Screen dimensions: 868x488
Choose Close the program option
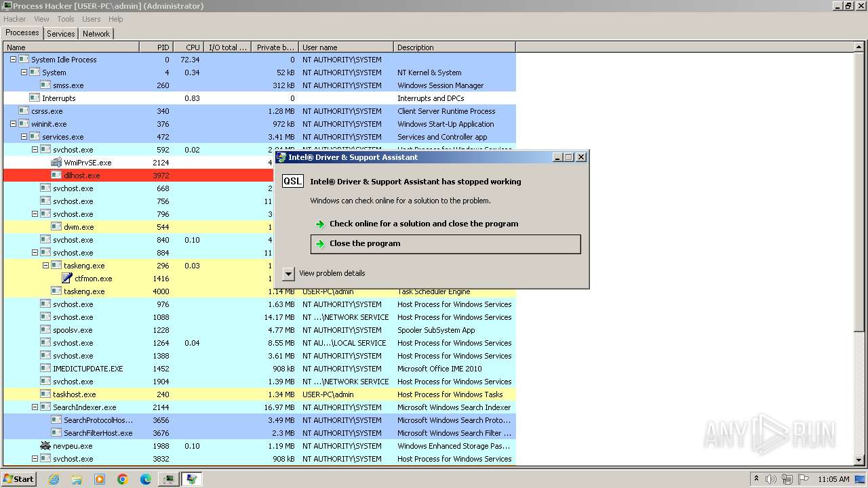[446, 244]
